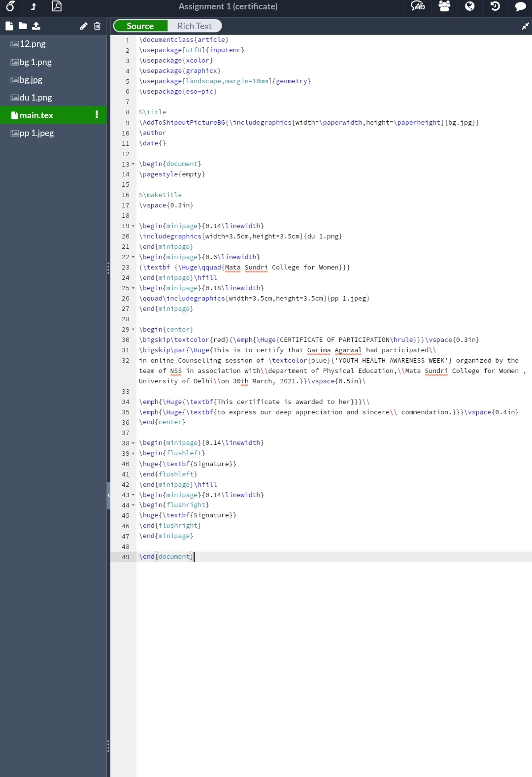Create a new folder icon

pyautogui.click(x=23, y=26)
